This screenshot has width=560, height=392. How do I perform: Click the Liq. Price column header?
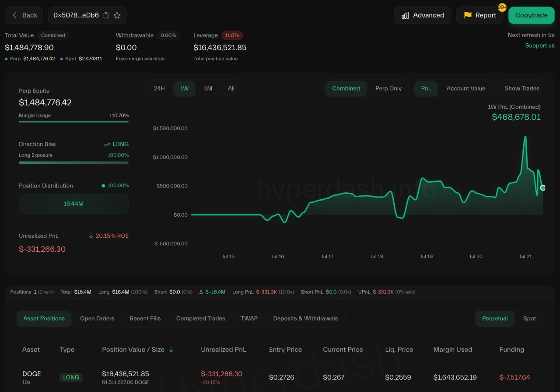tap(399, 350)
